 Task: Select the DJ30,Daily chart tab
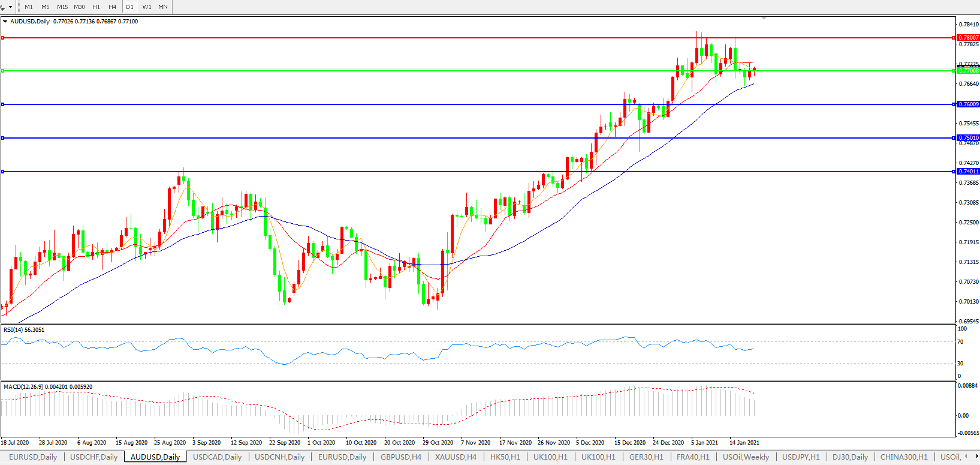(850, 457)
